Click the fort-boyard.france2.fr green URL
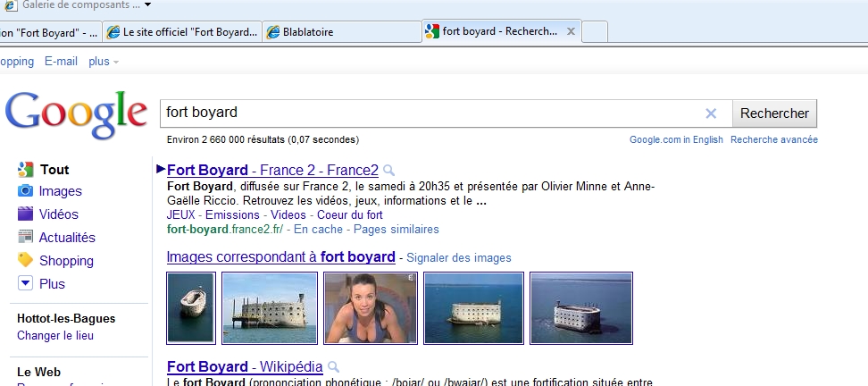This screenshot has width=868, height=386. click(x=225, y=230)
